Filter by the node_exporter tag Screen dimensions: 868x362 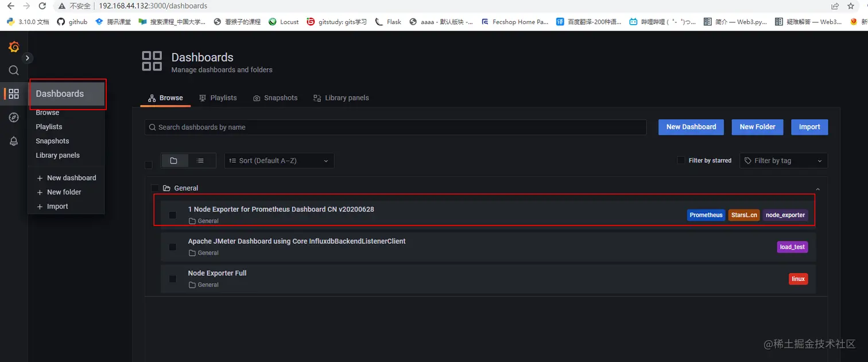tap(785, 215)
